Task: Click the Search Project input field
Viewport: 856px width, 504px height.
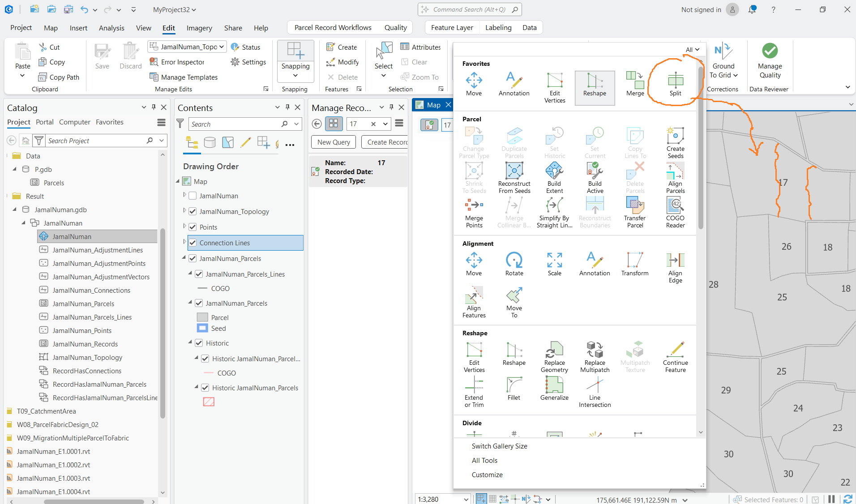Action: (x=96, y=141)
